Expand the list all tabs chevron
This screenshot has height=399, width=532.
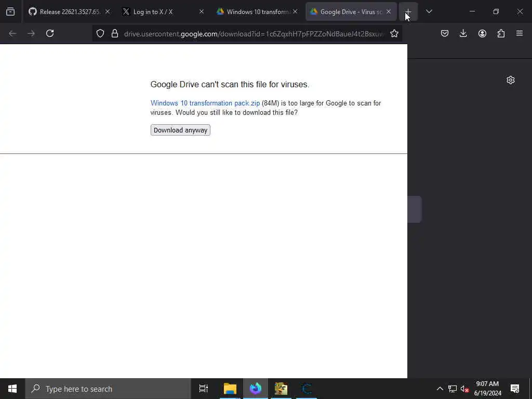tap(429, 11)
